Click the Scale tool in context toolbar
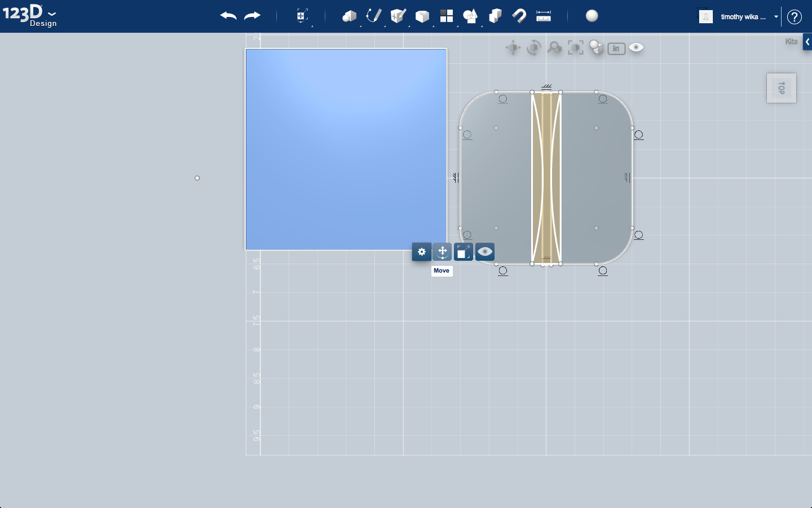This screenshot has height=508, width=812. coord(464,252)
